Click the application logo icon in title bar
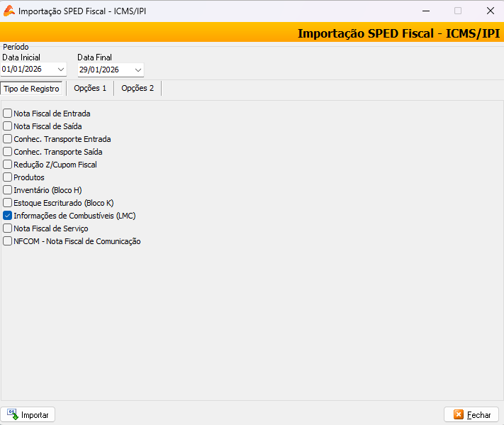 click(x=9, y=11)
